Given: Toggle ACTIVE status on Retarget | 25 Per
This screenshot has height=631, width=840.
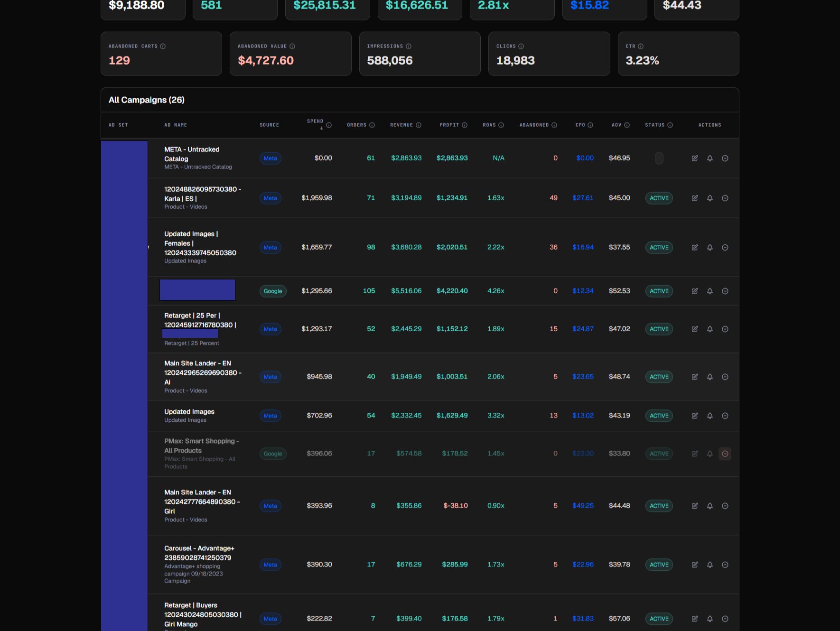Looking at the screenshot, I should 659,329.
